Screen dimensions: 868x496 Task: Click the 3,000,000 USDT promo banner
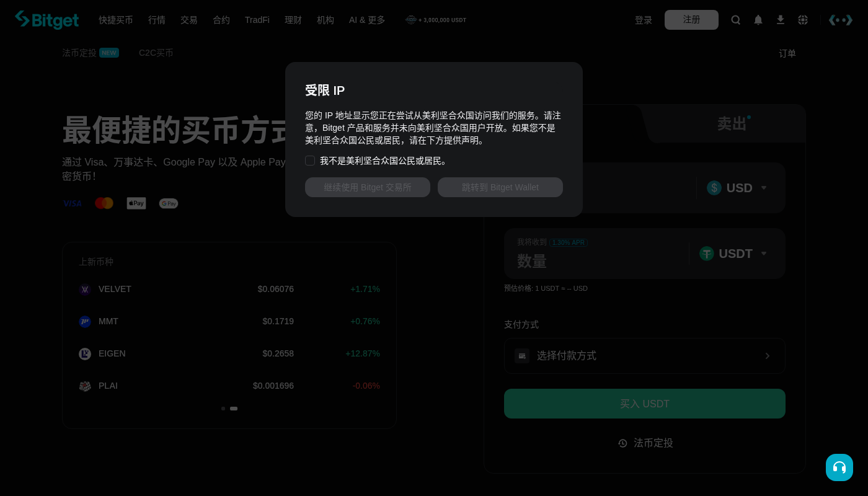pyautogui.click(x=436, y=20)
